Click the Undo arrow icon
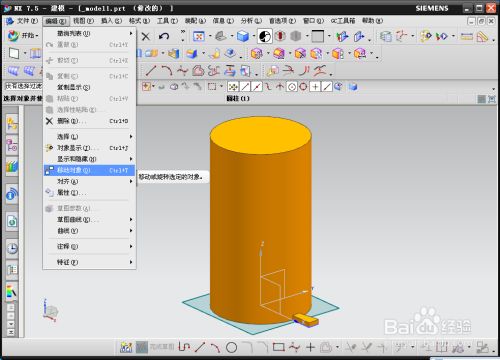500x360 pixels. click(x=164, y=36)
